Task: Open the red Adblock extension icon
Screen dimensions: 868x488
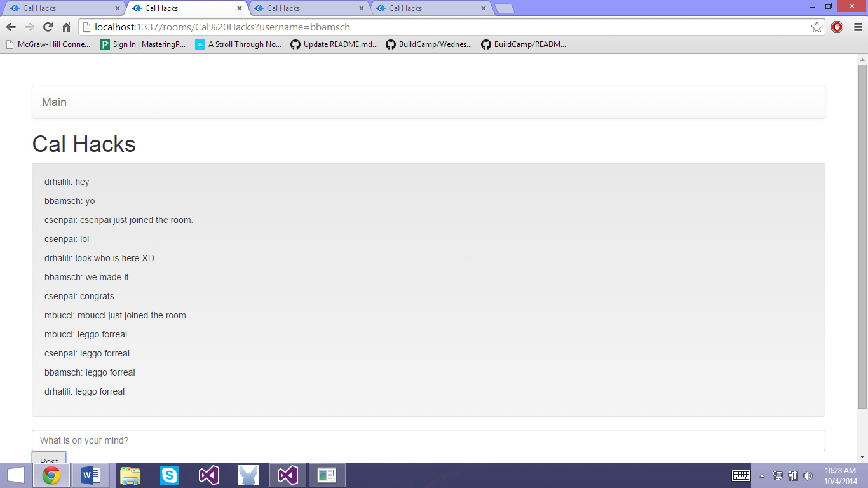Action: coord(837,27)
